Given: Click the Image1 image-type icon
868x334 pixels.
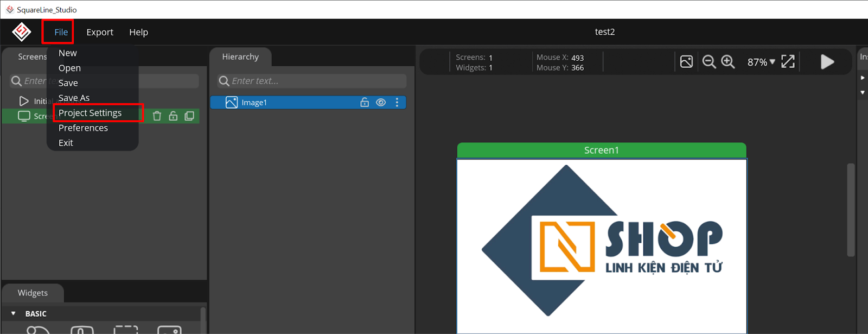Looking at the screenshot, I should tap(232, 102).
